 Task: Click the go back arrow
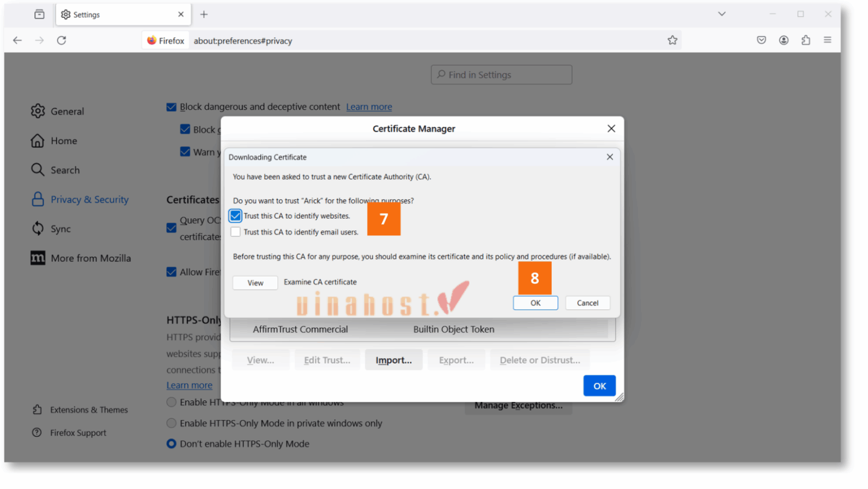point(17,40)
